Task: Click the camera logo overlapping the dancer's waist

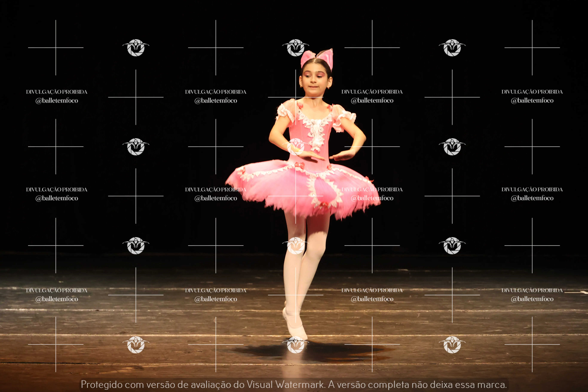Action: click(296, 147)
